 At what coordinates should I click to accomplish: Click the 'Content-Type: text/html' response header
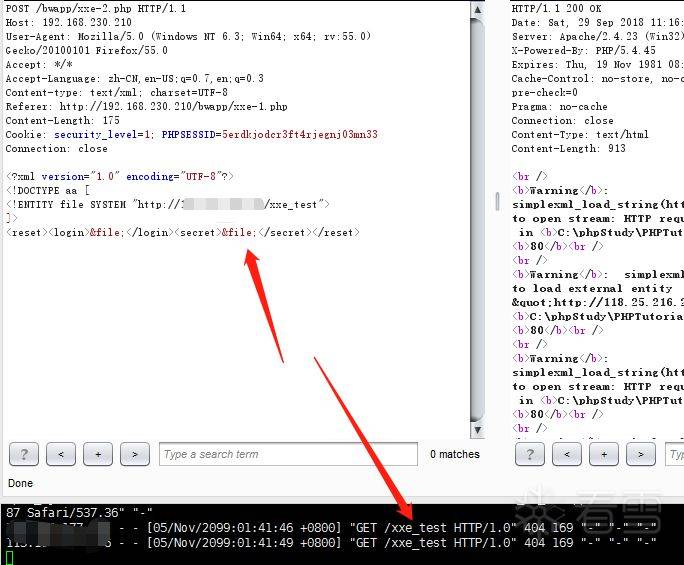[580, 134]
